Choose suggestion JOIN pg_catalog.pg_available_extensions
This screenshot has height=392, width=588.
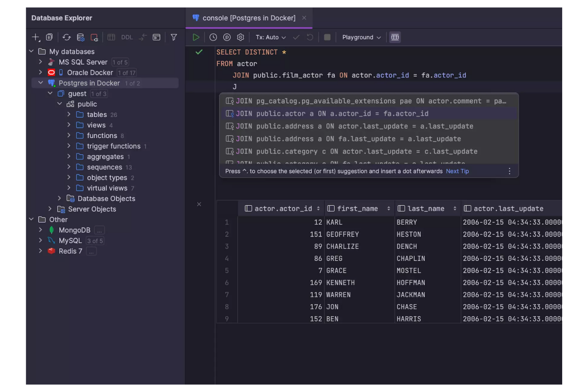pyautogui.click(x=369, y=101)
